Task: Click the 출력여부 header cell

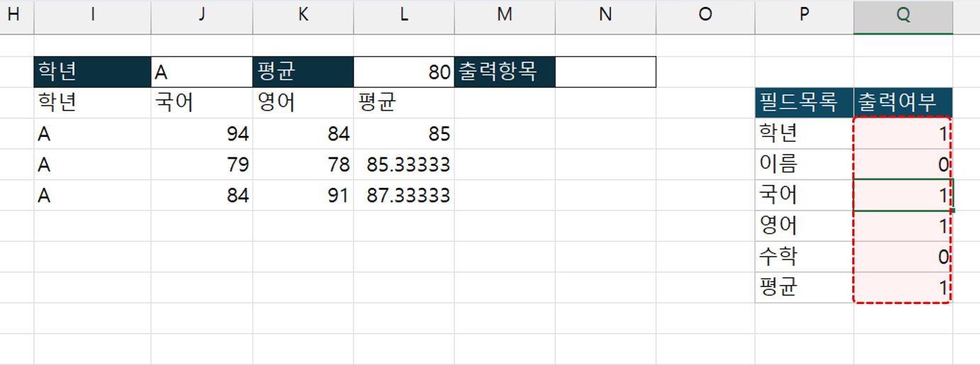Action: click(x=903, y=103)
